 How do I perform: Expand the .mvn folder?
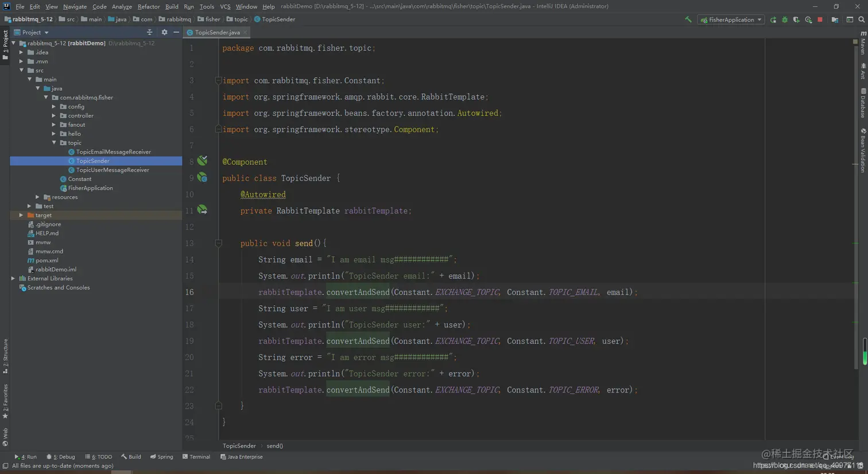coord(22,61)
